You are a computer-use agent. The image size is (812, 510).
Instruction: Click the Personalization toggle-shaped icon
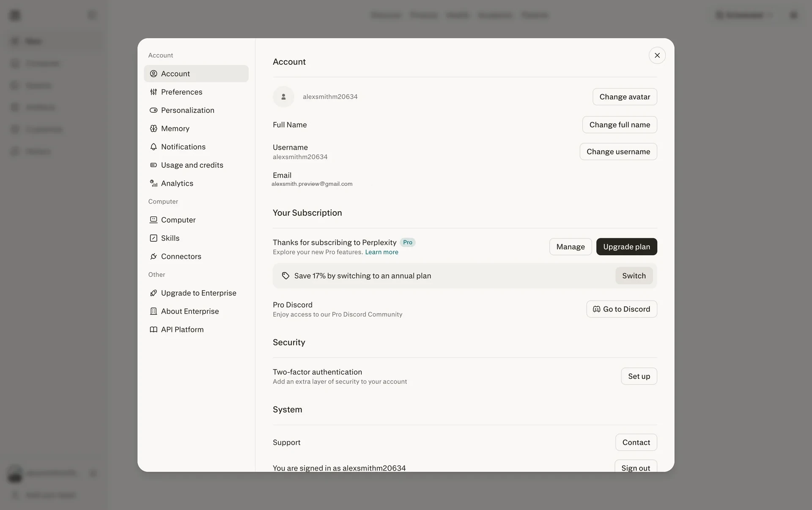point(154,110)
